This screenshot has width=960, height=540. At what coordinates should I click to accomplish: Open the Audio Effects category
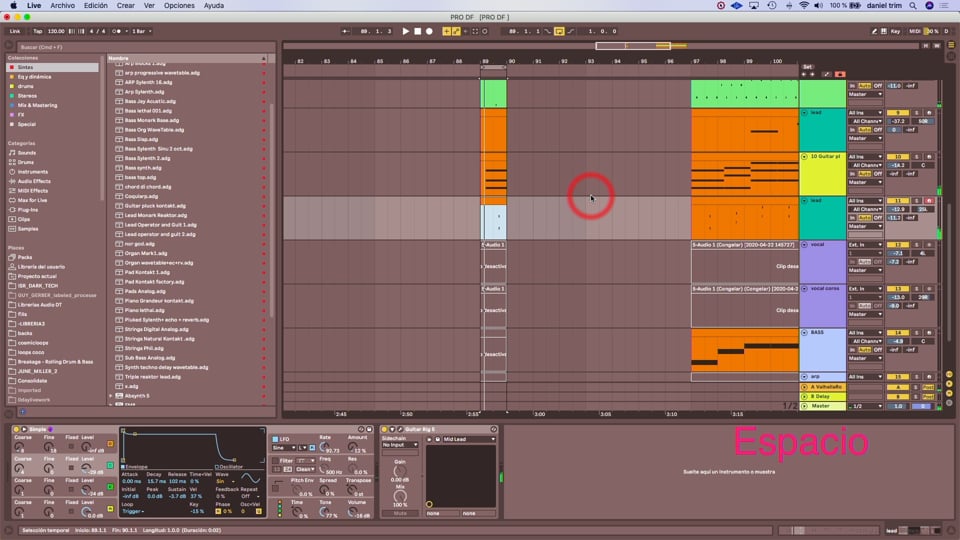pyautogui.click(x=34, y=181)
